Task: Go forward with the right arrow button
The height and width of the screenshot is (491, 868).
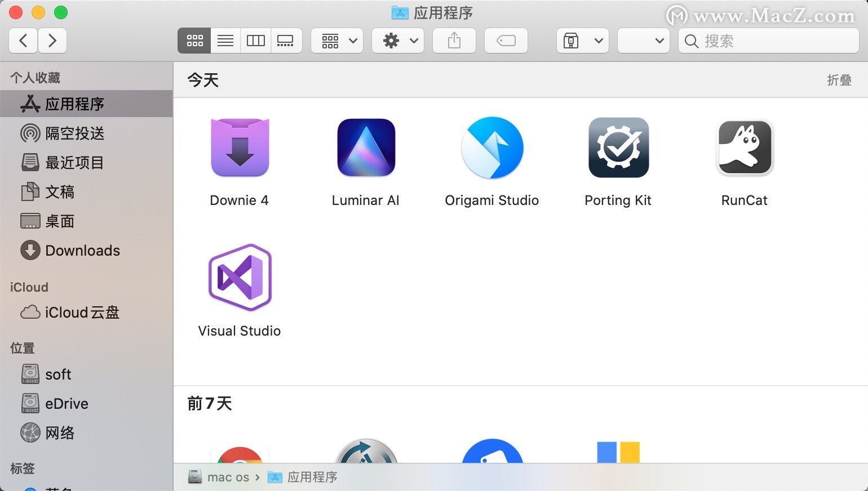Action: coord(52,41)
